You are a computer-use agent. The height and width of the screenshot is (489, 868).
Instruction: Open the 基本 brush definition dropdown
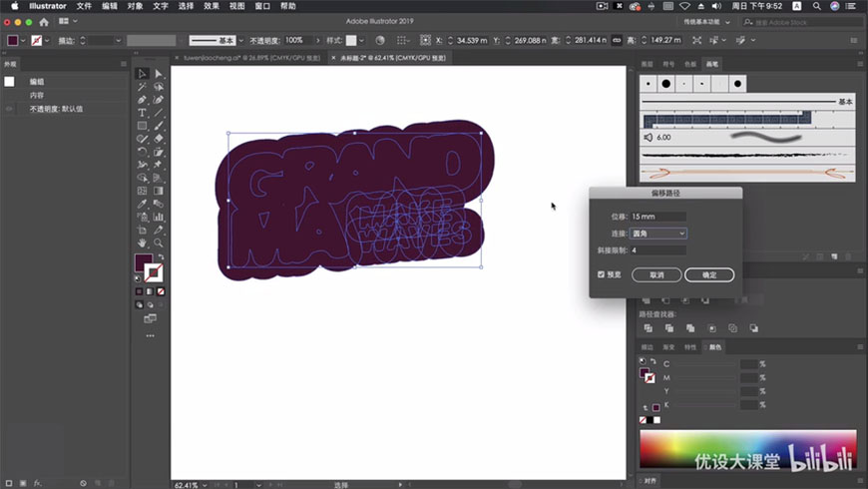[x=240, y=41]
